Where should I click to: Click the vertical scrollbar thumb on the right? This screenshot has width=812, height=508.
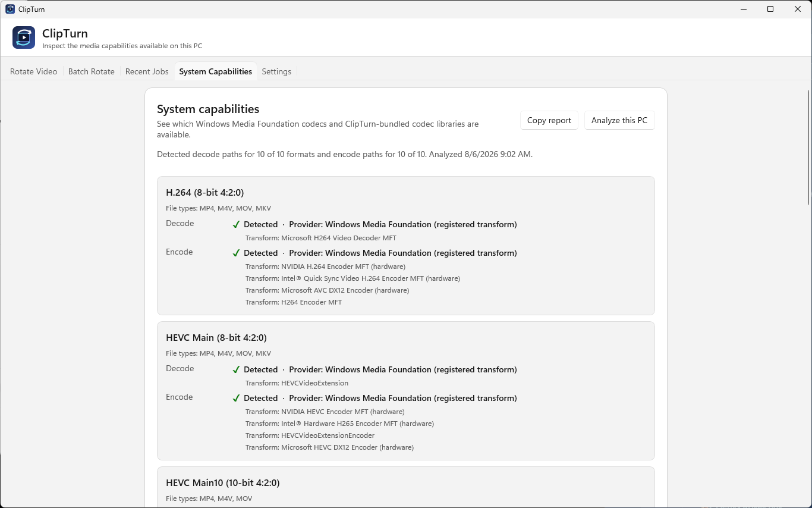pyautogui.click(x=808, y=148)
